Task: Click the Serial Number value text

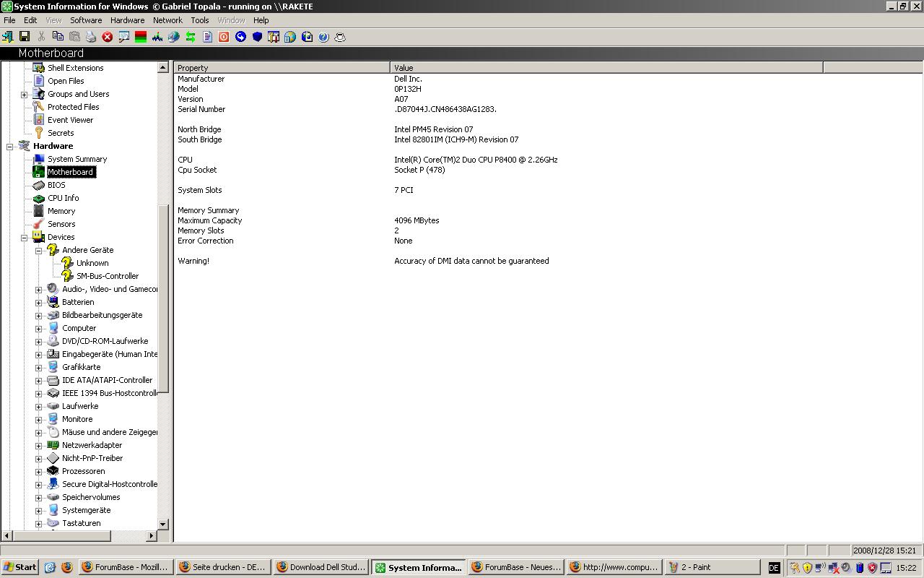Action: pyautogui.click(x=445, y=109)
